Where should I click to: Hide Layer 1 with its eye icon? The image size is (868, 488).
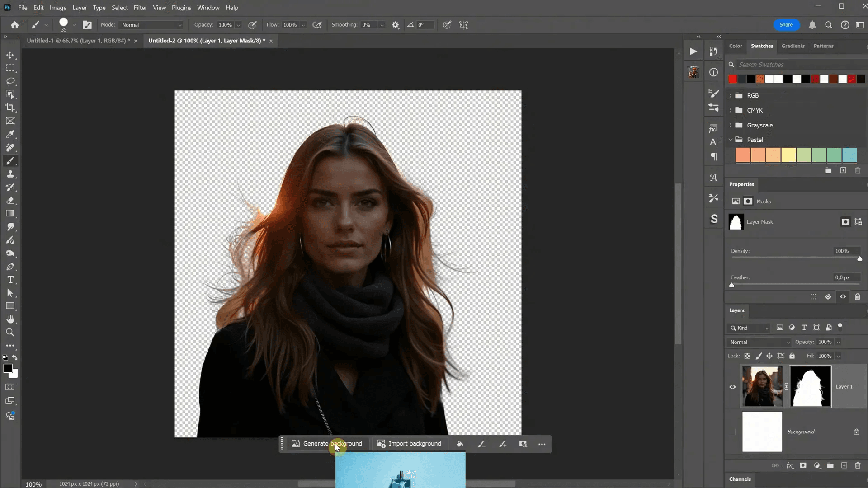(732, 387)
